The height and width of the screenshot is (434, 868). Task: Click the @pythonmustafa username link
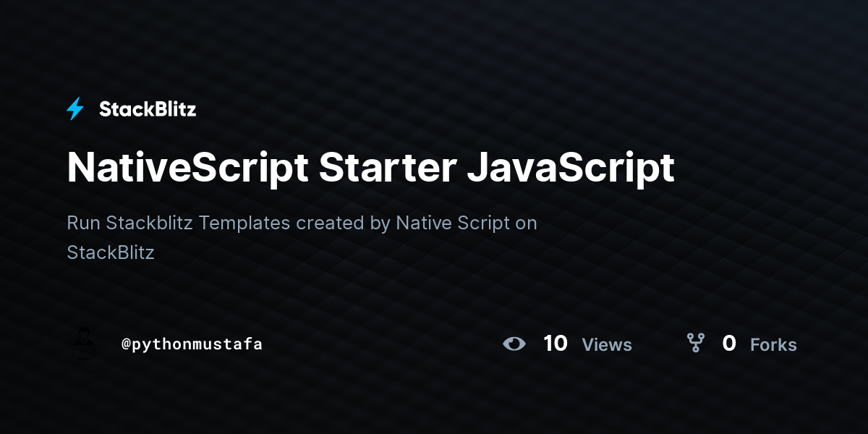192,344
